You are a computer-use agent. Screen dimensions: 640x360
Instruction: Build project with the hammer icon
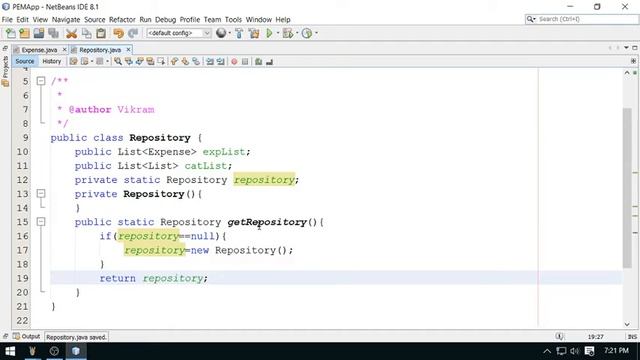pos(239,33)
